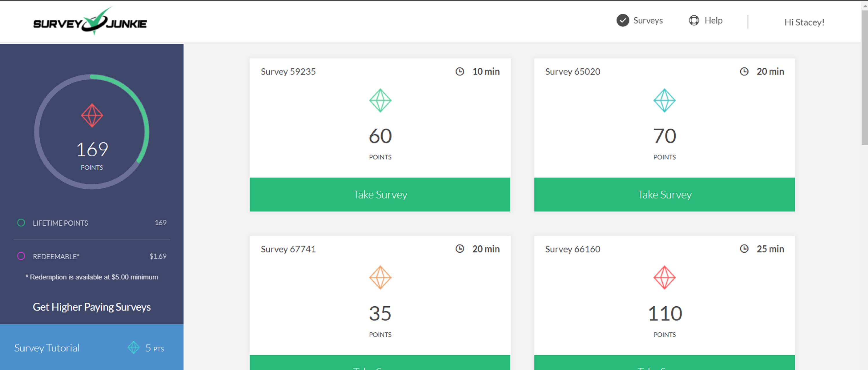This screenshot has height=370, width=868.
Task: Click the Redemption $5.00 minimum note
Action: click(x=92, y=277)
